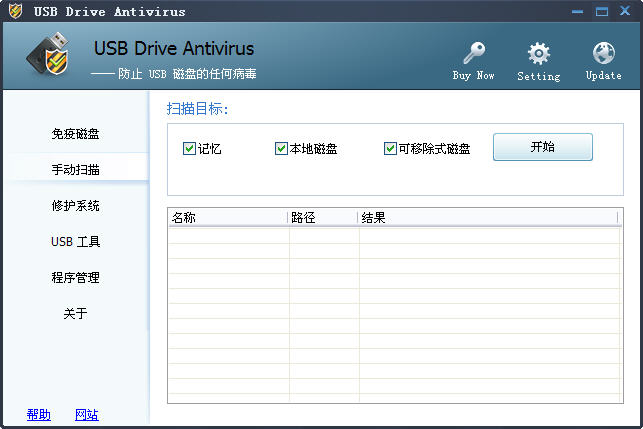Screen dimensions: 643x429
Task: Click the Buy Now key icon
Action: point(473,54)
